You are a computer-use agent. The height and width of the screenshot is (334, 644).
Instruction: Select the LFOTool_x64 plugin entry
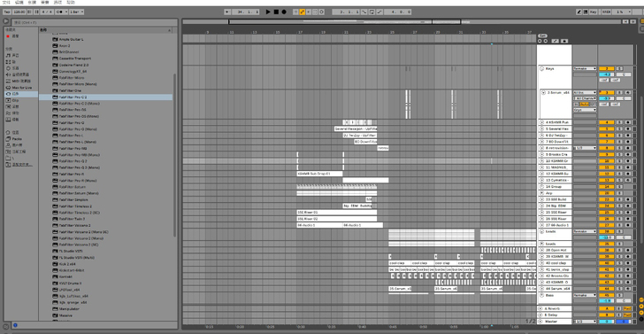[68, 290]
